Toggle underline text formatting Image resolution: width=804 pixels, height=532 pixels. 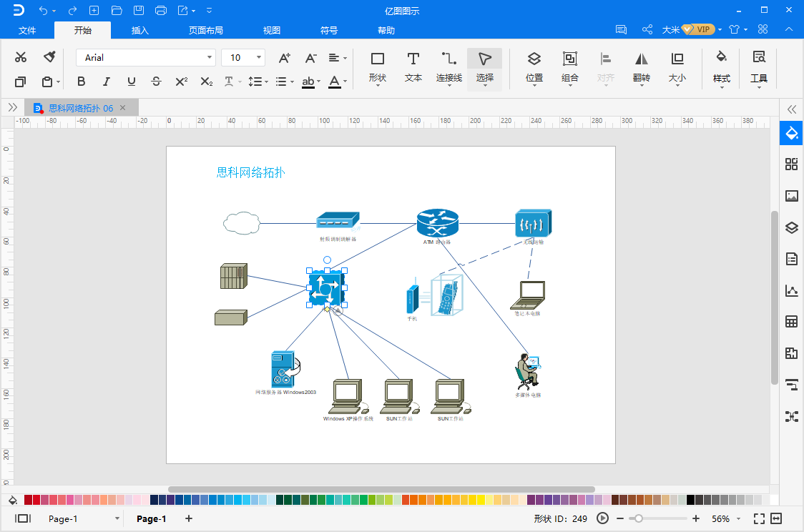(131, 82)
